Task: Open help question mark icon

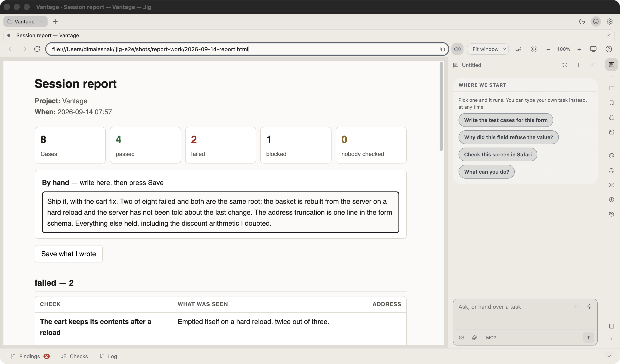Action: point(608,49)
